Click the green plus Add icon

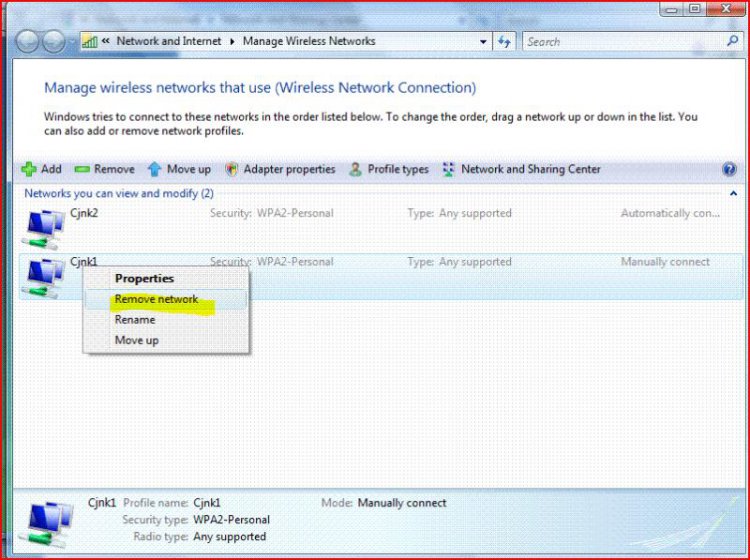pos(29,169)
